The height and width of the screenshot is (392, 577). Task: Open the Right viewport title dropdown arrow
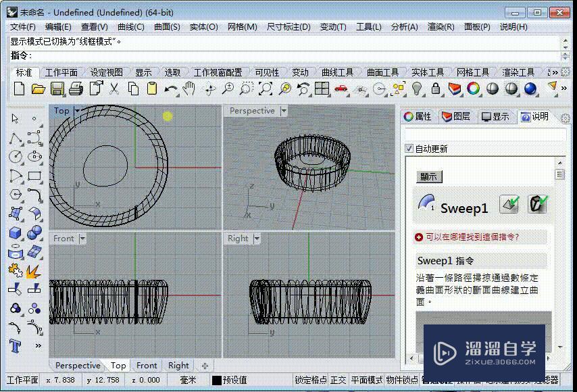pyautogui.click(x=257, y=239)
